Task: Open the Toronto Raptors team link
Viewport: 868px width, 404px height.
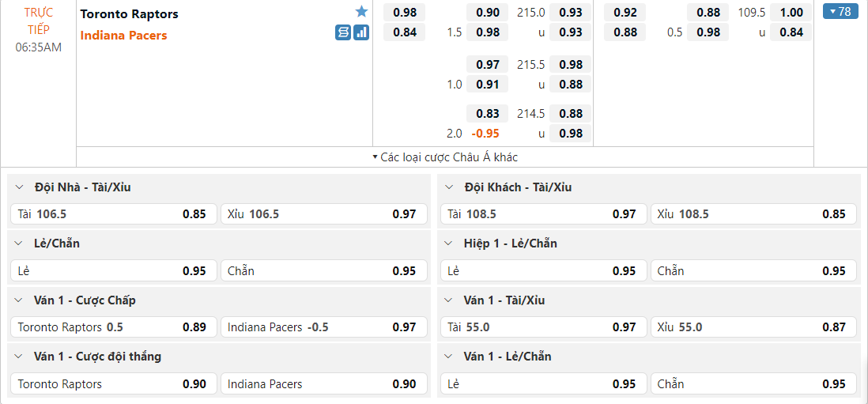Action: click(x=130, y=14)
